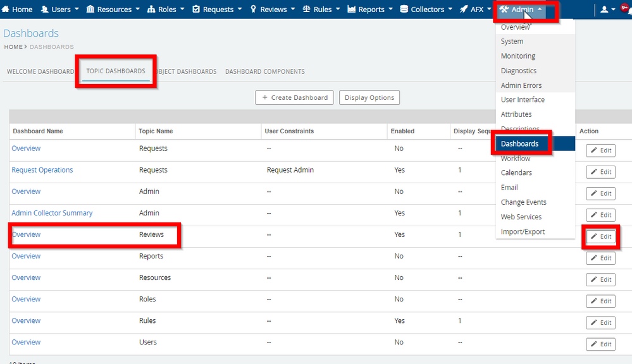Open Admin Collector Summary link

tap(52, 213)
